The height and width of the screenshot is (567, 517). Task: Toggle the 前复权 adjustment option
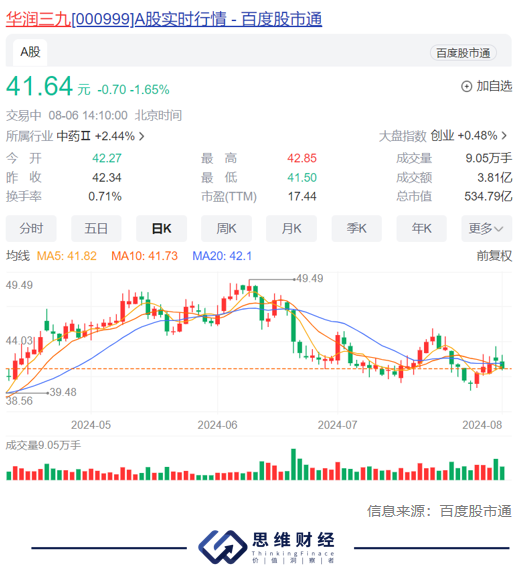pos(494,256)
